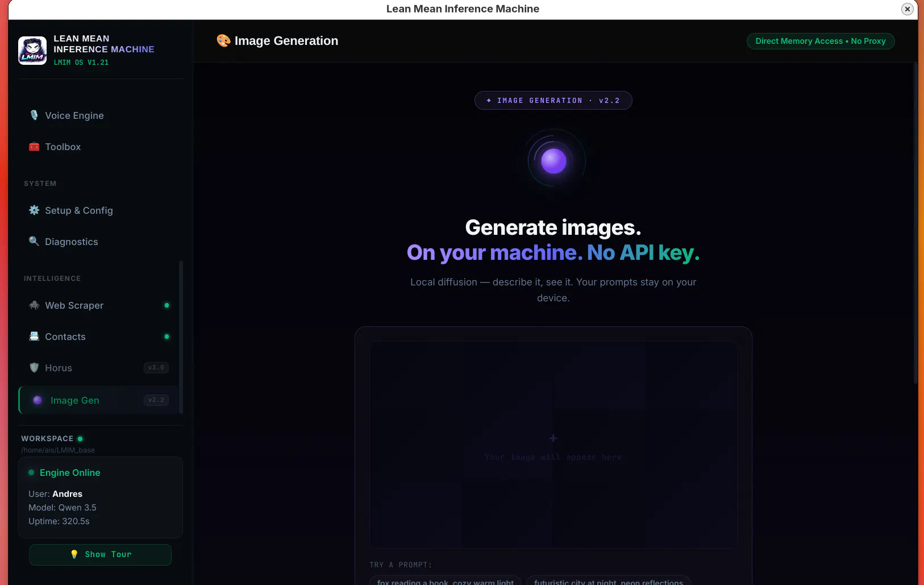The width and height of the screenshot is (924, 585).
Task: Open the Toolbox section
Action: 99,147
